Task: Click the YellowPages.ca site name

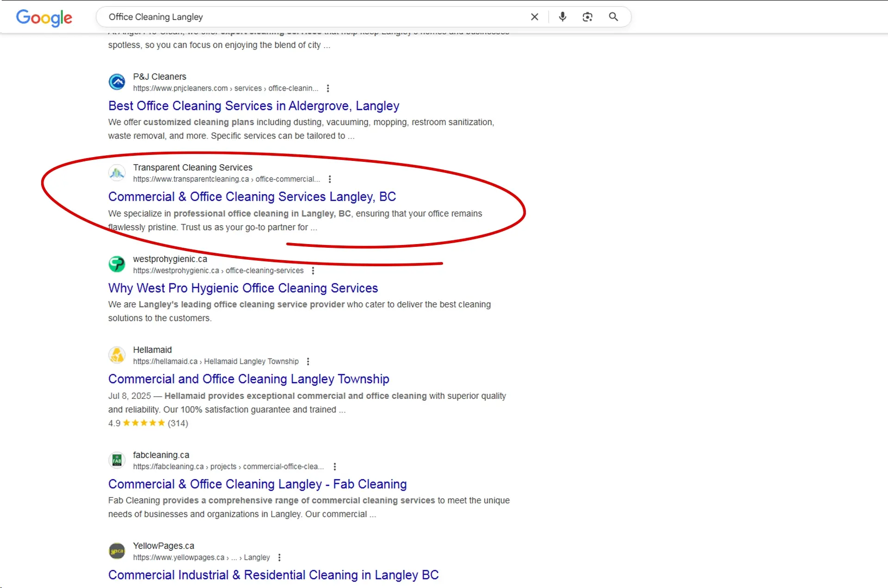Action: (164, 546)
